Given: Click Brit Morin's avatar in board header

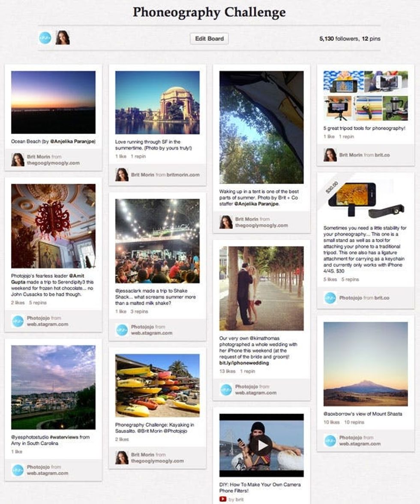Looking at the screenshot, I should coord(63,38).
